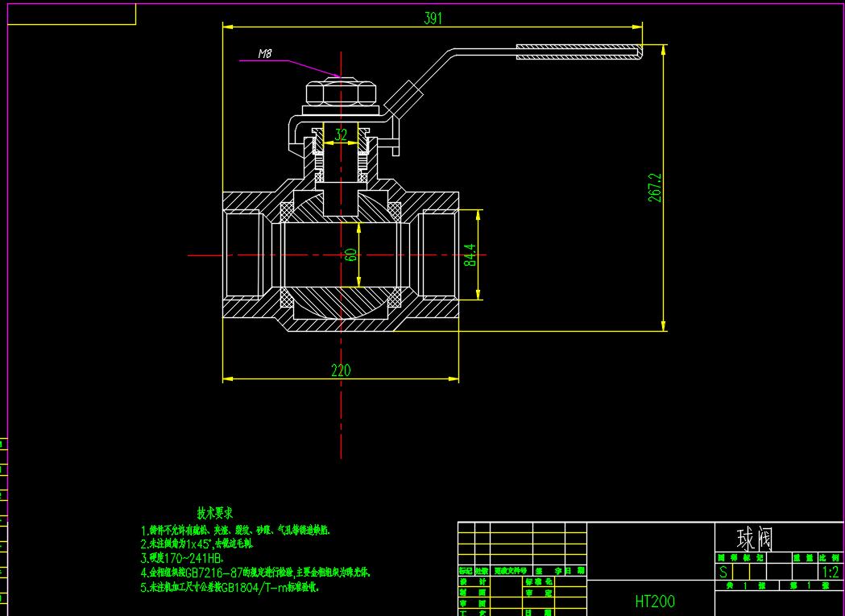This screenshot has width=845, height=616.
Task: Click the hatched handle grip sleeve
Action: click(578, 52)
